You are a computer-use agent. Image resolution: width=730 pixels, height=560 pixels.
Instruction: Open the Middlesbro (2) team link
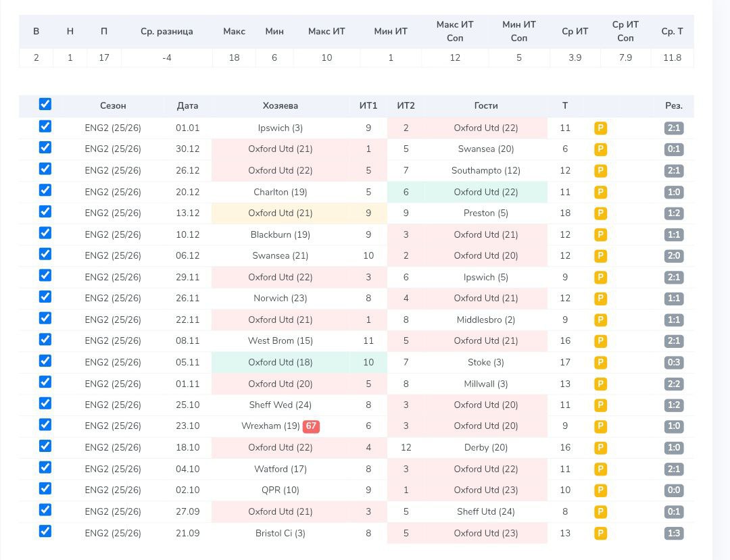tap(485, 320)
